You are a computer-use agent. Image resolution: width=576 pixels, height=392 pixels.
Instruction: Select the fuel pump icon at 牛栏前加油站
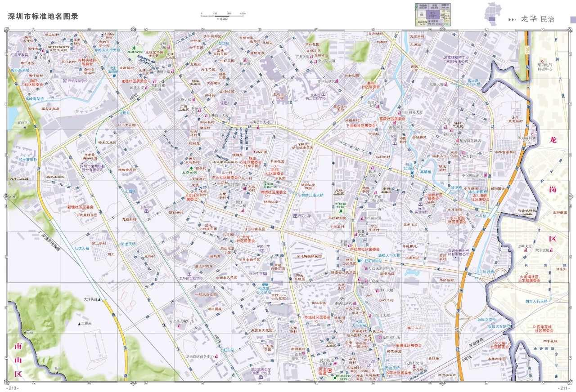click(x=360, y=260)
